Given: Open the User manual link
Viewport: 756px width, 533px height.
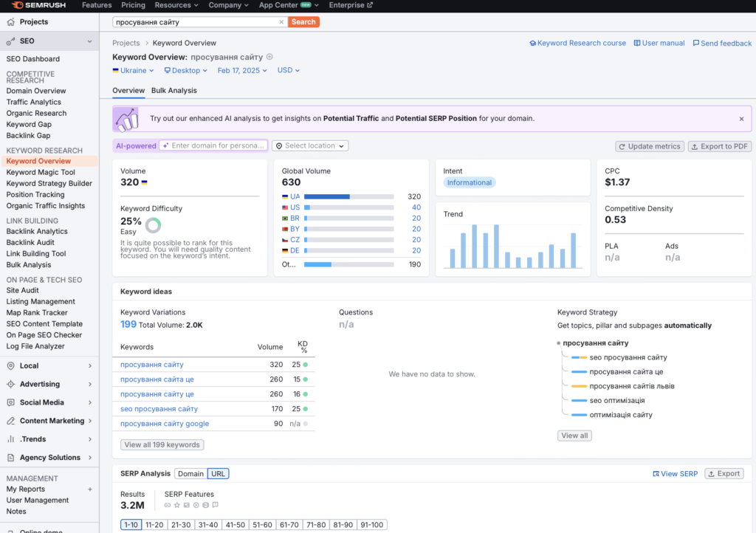Looking at the screenshot, I should click(x=659, y=44).
